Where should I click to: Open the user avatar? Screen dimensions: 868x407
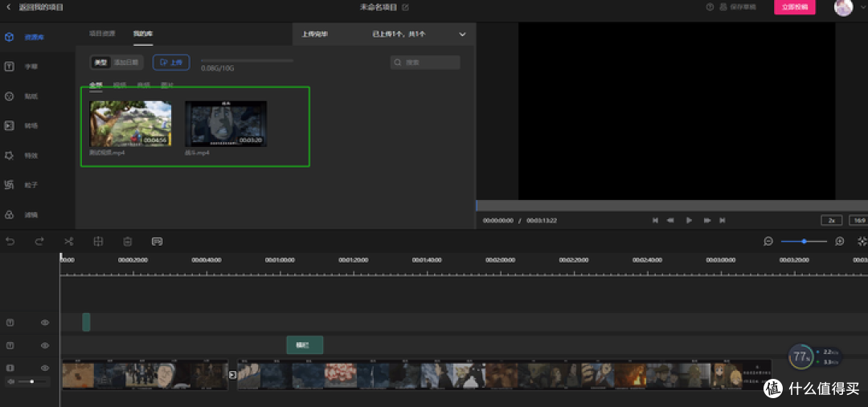pyautogui.click(x=843, y=7)
